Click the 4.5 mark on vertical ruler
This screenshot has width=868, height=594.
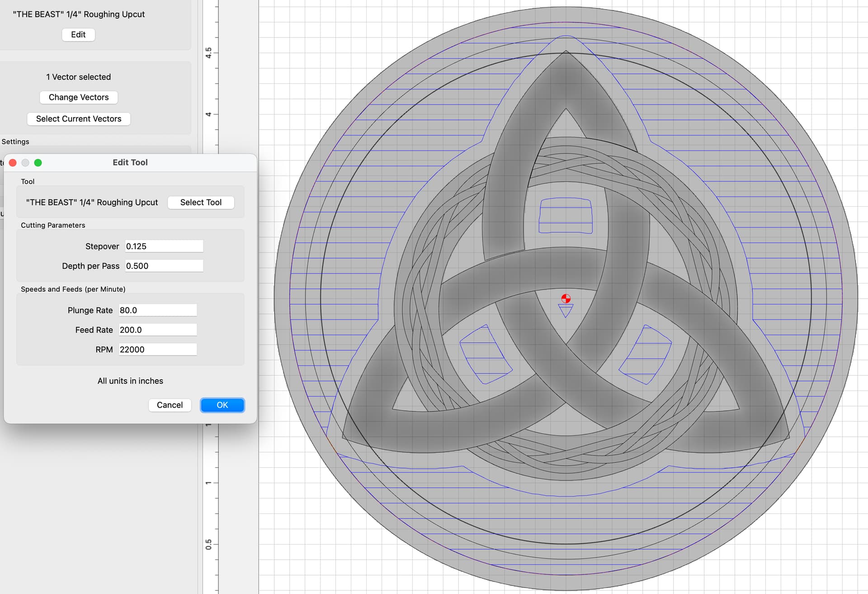click(x=208, y=53)
